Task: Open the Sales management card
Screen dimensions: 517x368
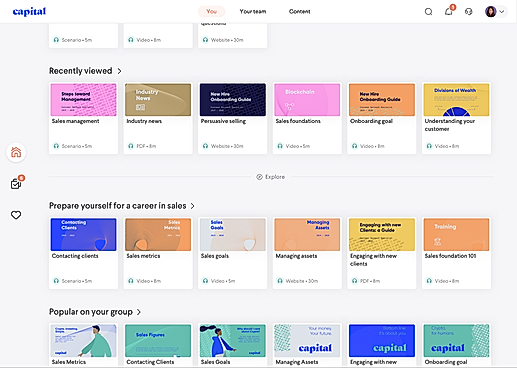Action: click(x=83, y=118)
